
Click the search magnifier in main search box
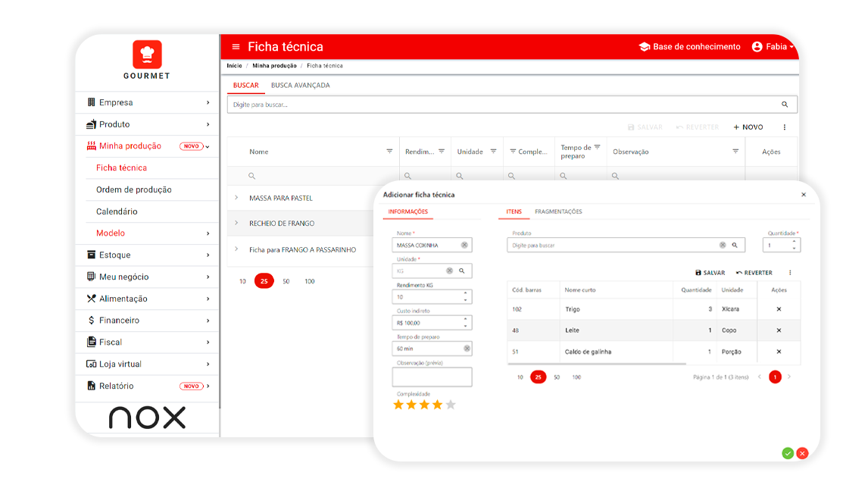pos(785,105)
